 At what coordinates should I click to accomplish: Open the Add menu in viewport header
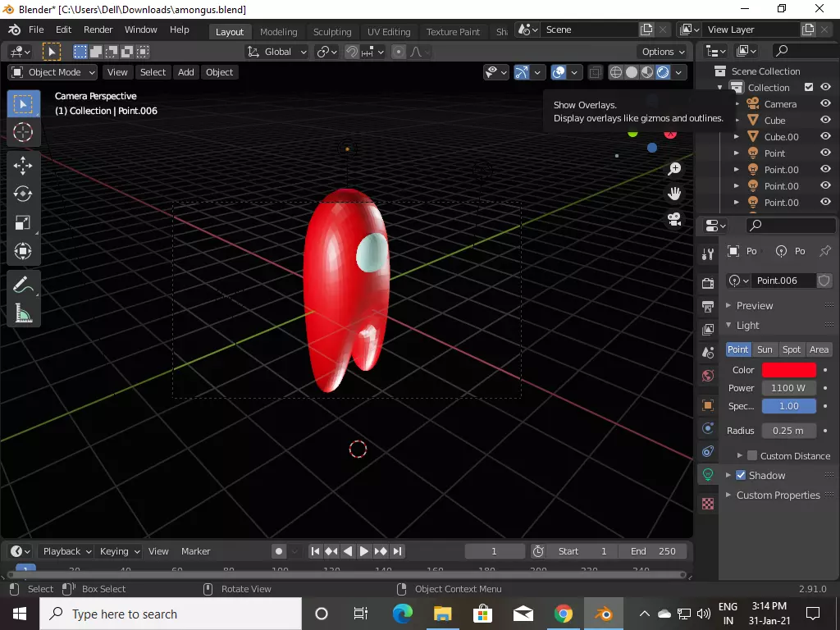[186, 72]
